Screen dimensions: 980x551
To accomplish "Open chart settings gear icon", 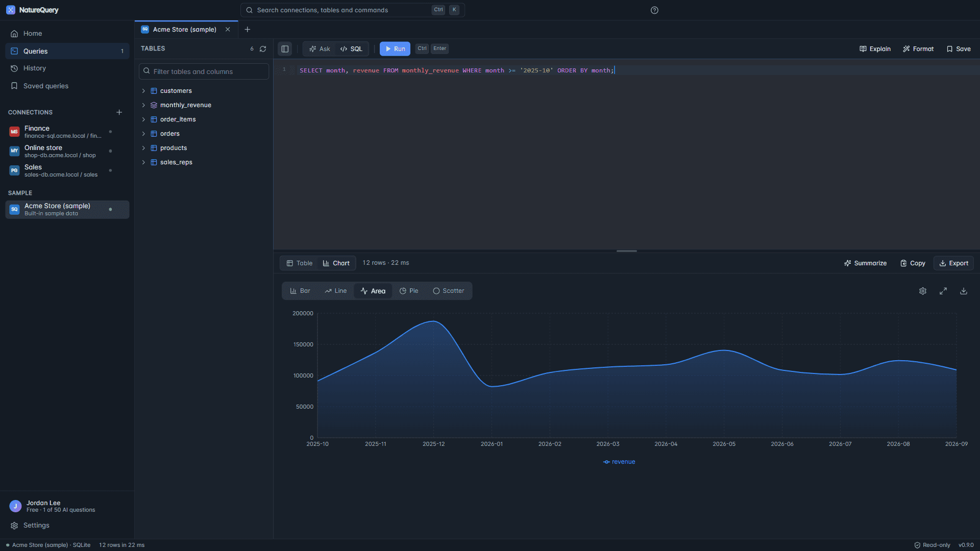I will point(923,291).
